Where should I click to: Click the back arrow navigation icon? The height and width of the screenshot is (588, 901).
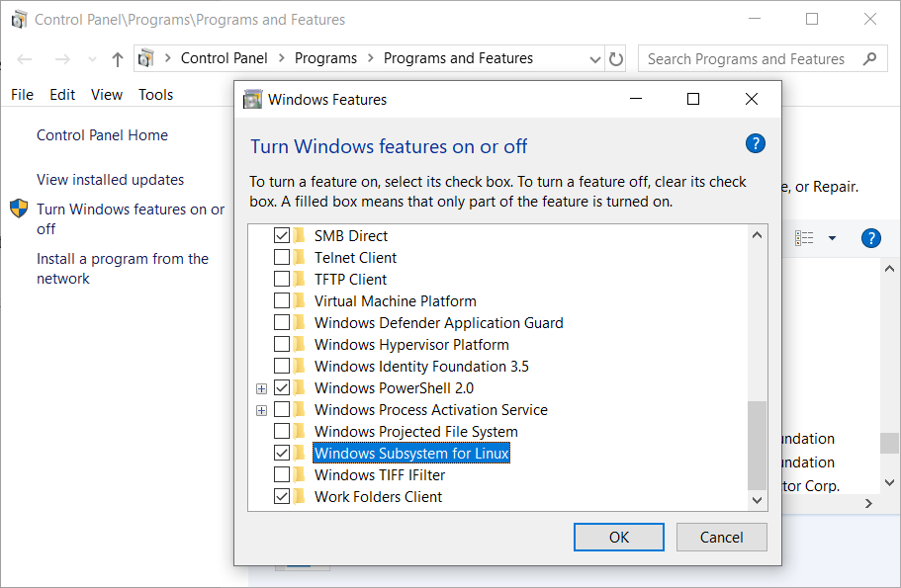pyautogui.click(x=24, y=59)
